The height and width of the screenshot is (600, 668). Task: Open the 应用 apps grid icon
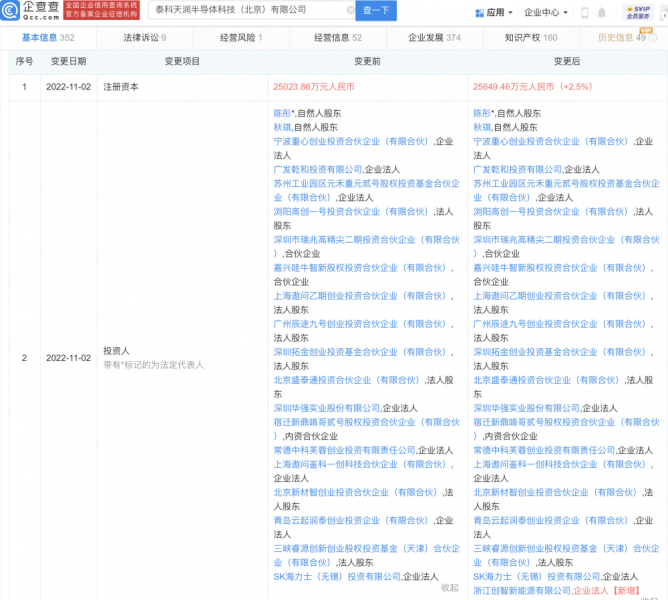point(478,13)
